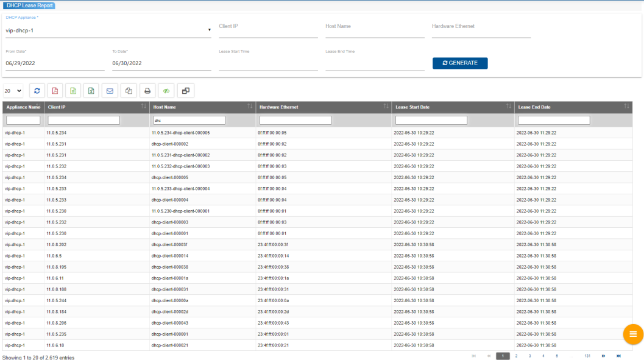Focus the Lease Start Date column filter
This screenshot has width=644, height=360.
(431, 120)
